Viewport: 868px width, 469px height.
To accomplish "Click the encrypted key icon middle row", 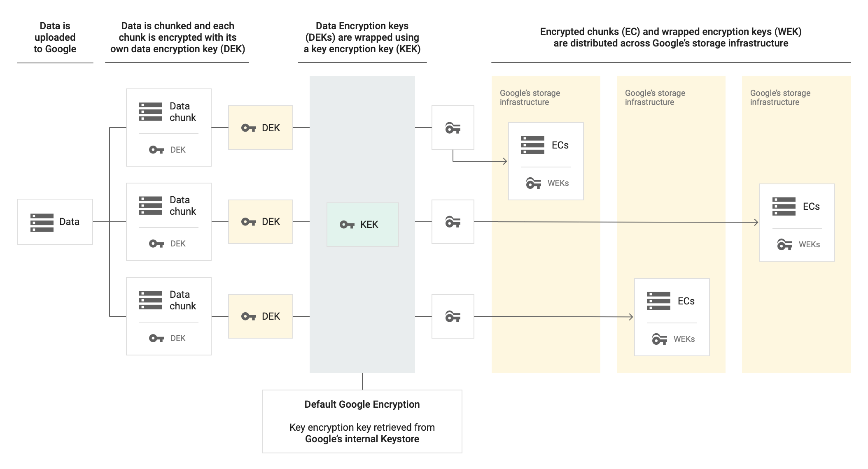I will coord(453,223).
